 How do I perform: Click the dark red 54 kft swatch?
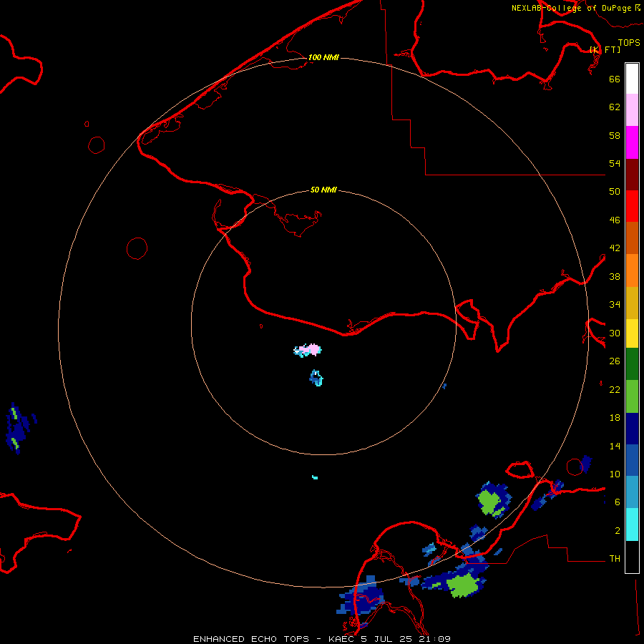(632, 175)
